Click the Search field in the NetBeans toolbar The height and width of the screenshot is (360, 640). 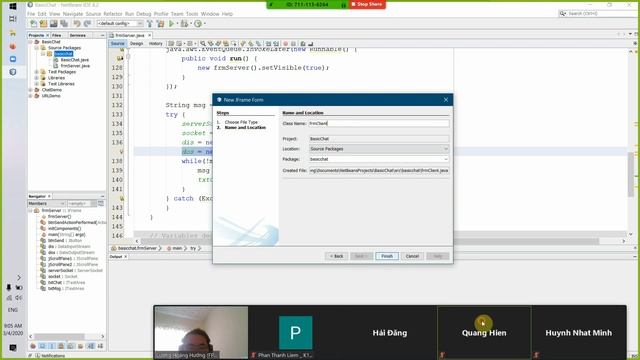click(x=597, y=13)
